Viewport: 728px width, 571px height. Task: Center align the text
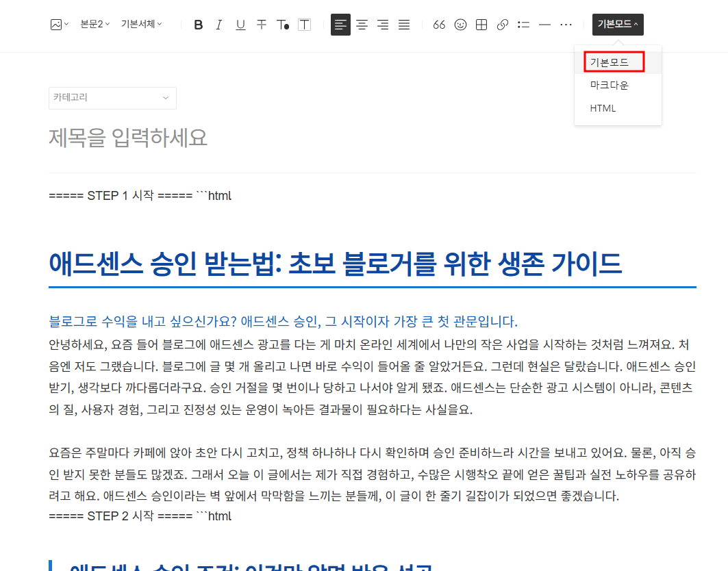point(362,25)
